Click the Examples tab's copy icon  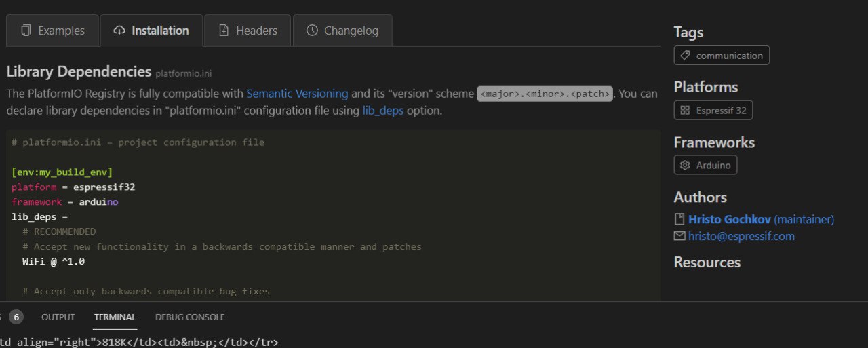point(26,31)
